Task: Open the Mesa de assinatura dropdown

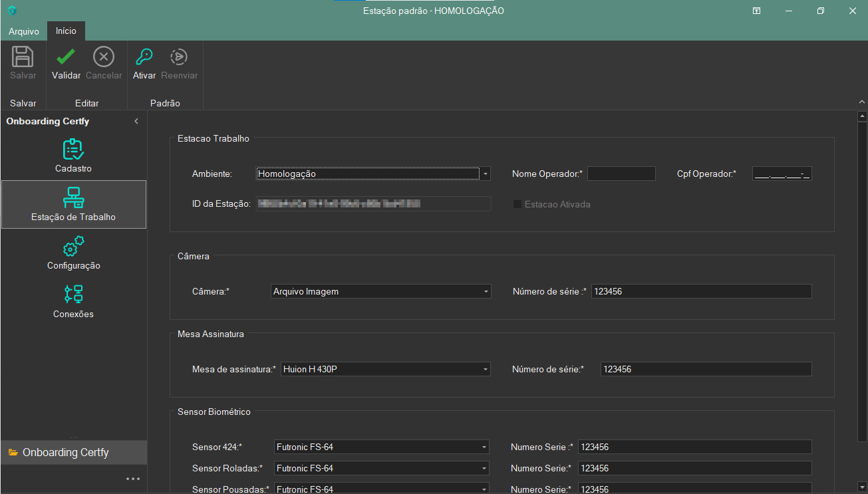Action: pyautogui.click(x=486, y=369)
